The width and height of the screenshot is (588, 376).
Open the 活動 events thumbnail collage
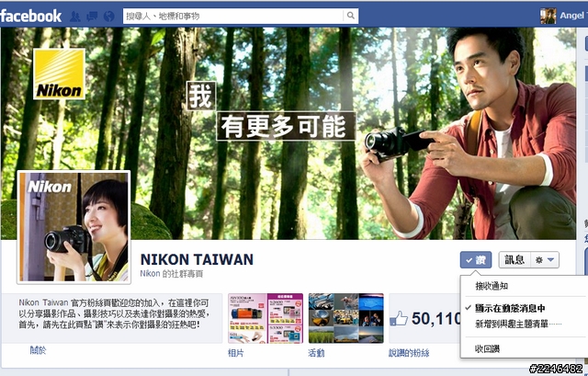(345, 318)
